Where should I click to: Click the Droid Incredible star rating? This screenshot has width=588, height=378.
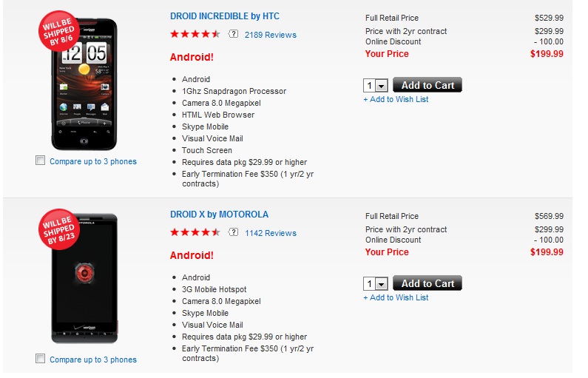coord(195,34)
